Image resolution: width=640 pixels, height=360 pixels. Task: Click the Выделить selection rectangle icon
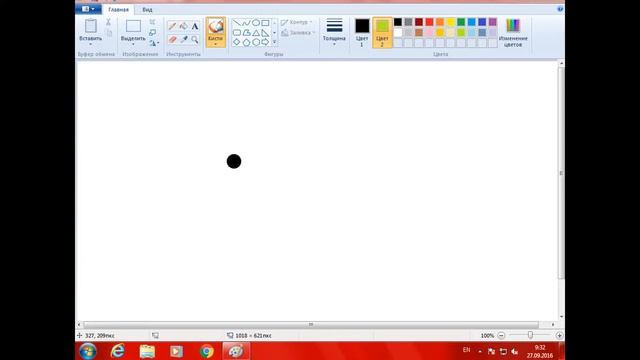point(133,26)
